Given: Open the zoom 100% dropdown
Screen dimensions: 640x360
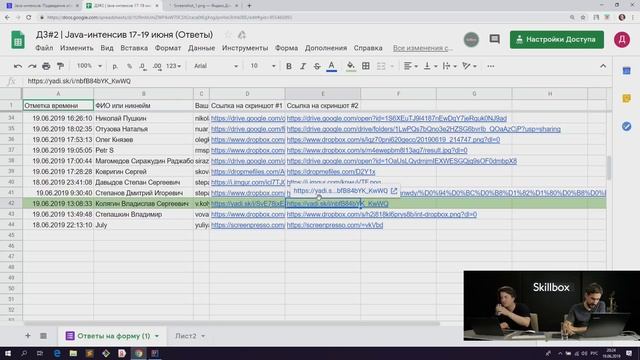Looking at the screenshot, I should pyautogui.click(x=89, y=66).
